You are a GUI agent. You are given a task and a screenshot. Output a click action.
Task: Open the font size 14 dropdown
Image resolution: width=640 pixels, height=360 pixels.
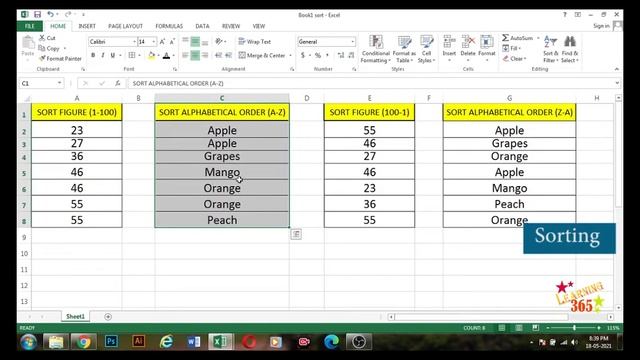coord(154,42)
